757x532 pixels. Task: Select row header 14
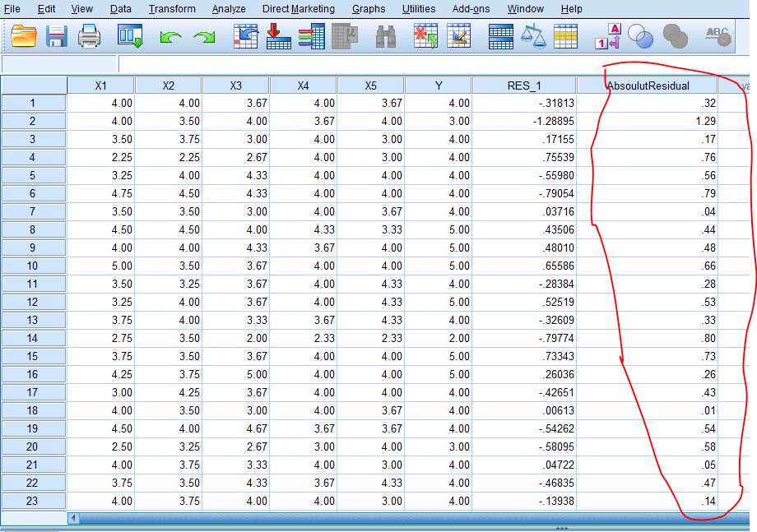33,338
